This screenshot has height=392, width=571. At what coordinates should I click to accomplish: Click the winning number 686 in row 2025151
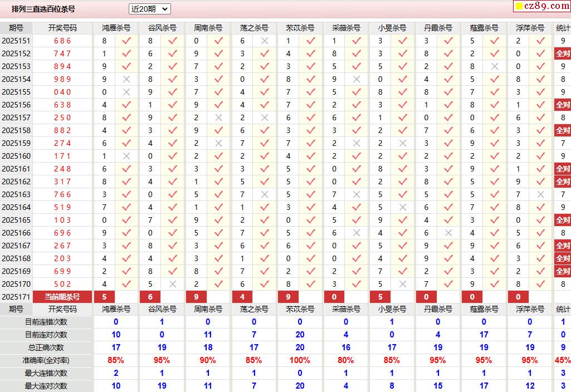(62, 41)
